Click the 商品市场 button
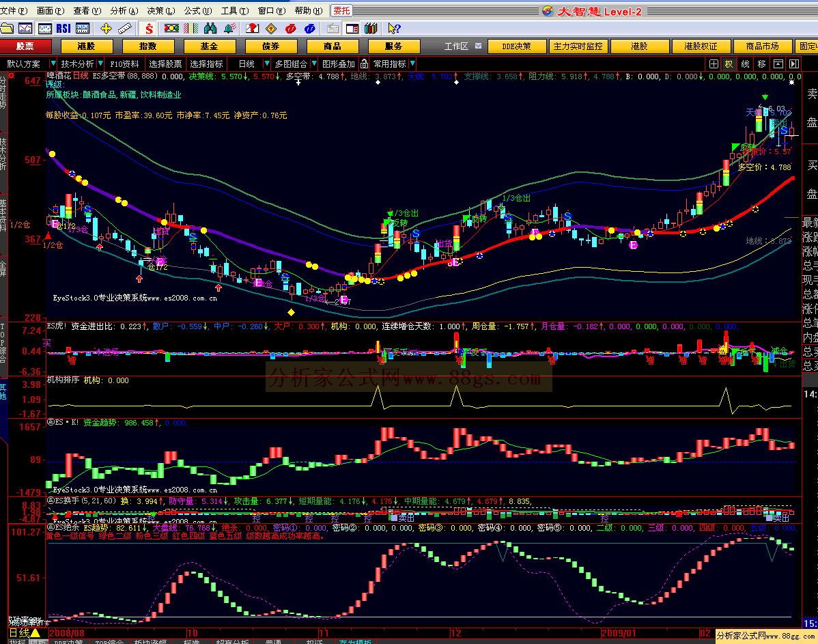Image resolution: width=818 pixels, height=644 pixels. click(762, 46)
